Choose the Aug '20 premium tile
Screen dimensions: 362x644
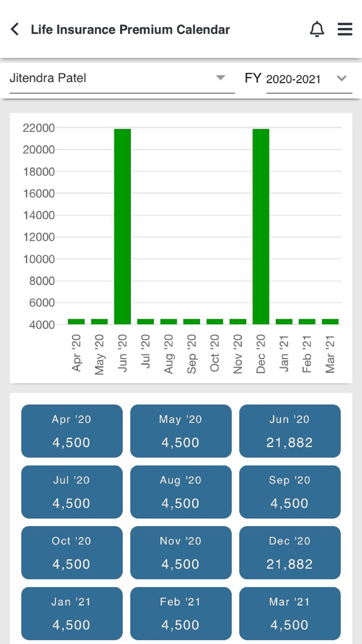click(x=181, y=492)
